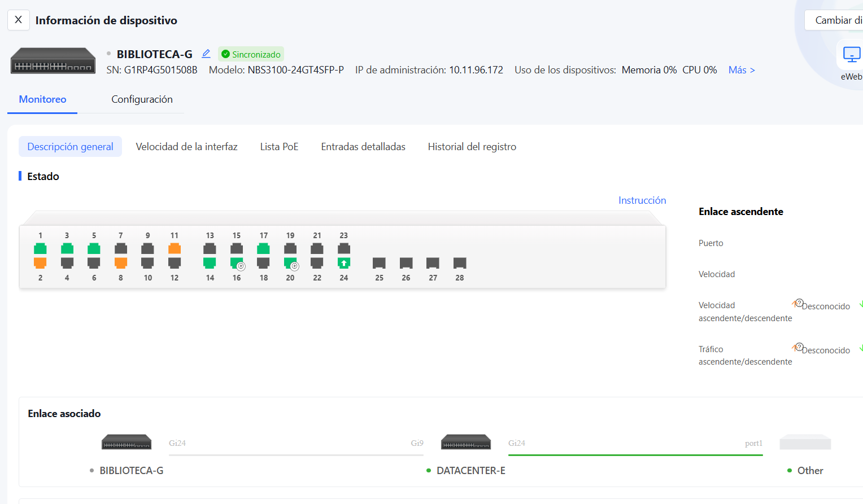Click the DATACENTER-E switch icon
The height and width of the screenshot is (504, 863).
pos(466,442)
